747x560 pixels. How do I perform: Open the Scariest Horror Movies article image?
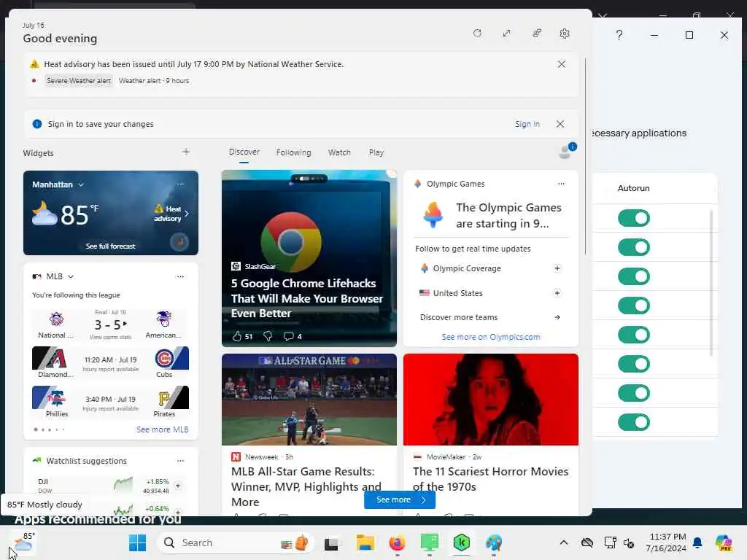click(x=491, y=400)
